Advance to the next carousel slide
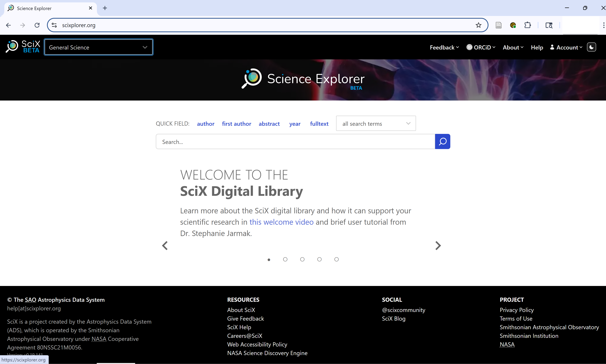The height and width of the screenshot is (364, 606). point(438,246)
